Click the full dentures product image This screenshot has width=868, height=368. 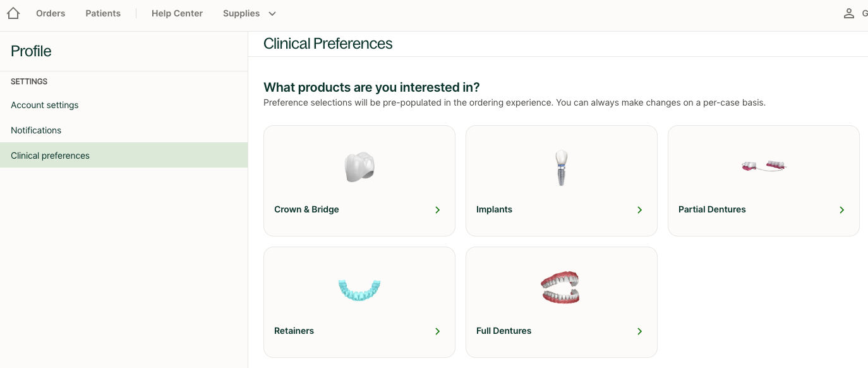click(x=560, y=288)
